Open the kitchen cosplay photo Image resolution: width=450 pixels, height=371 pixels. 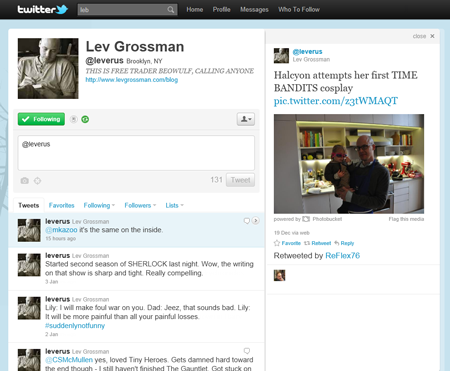point(349,164)
